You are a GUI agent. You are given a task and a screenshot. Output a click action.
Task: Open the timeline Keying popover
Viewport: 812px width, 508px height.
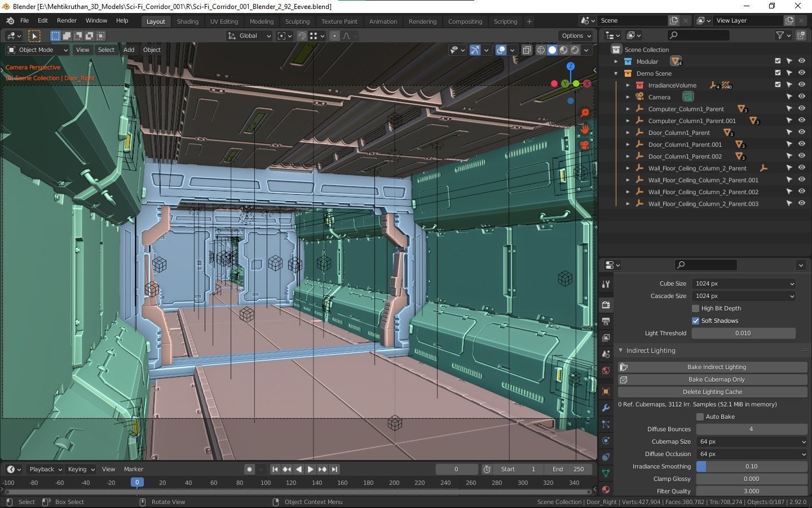(81, 469)
